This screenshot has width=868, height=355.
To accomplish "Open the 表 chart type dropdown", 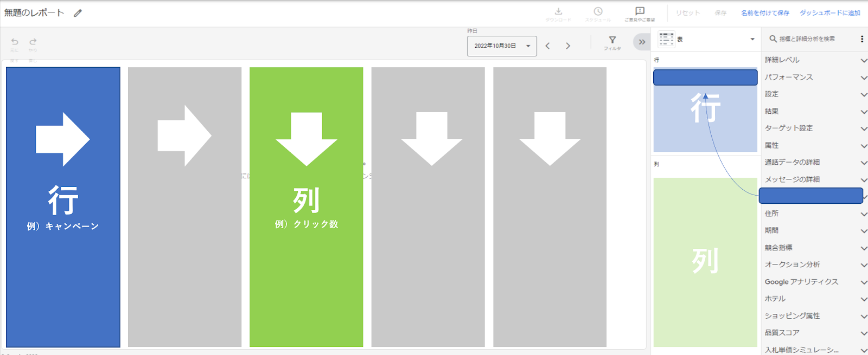I will [706, 39].
